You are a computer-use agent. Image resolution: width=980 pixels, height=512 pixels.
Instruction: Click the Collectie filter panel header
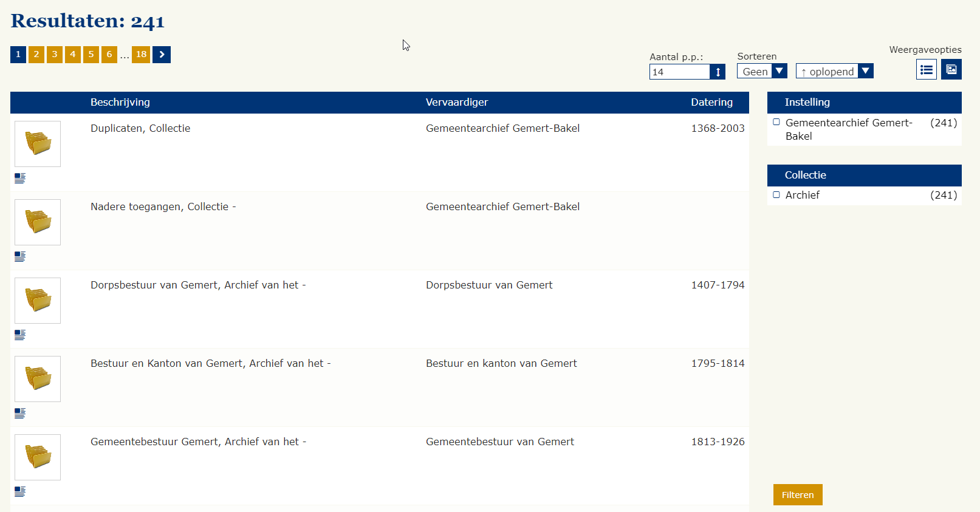[865, 176]
